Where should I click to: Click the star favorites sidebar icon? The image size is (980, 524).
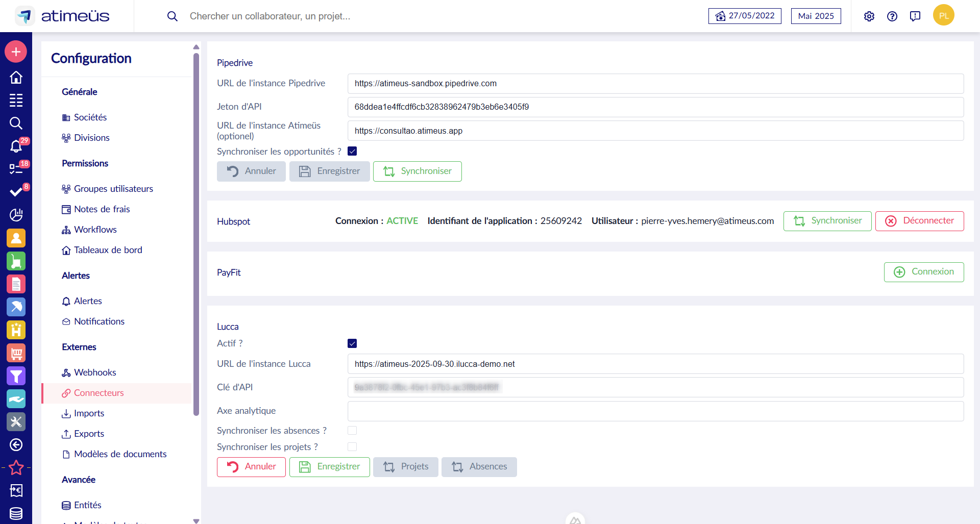pos(16,467)
